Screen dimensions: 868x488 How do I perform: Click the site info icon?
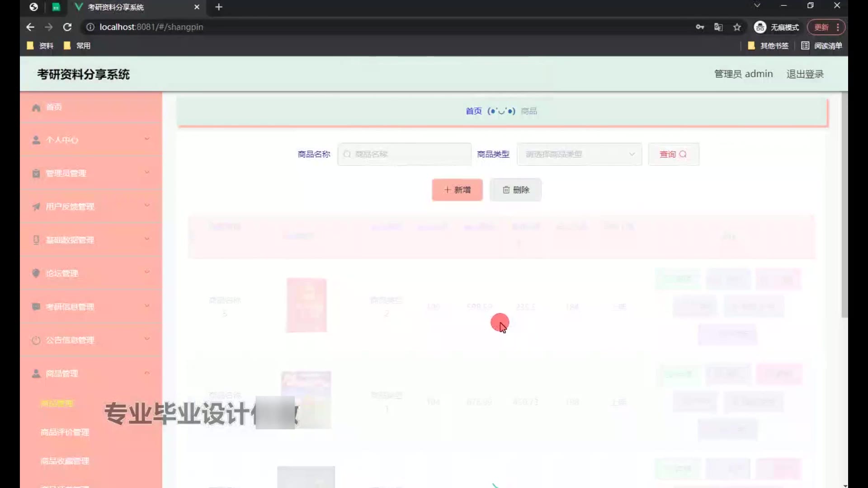tap(90, 27)
